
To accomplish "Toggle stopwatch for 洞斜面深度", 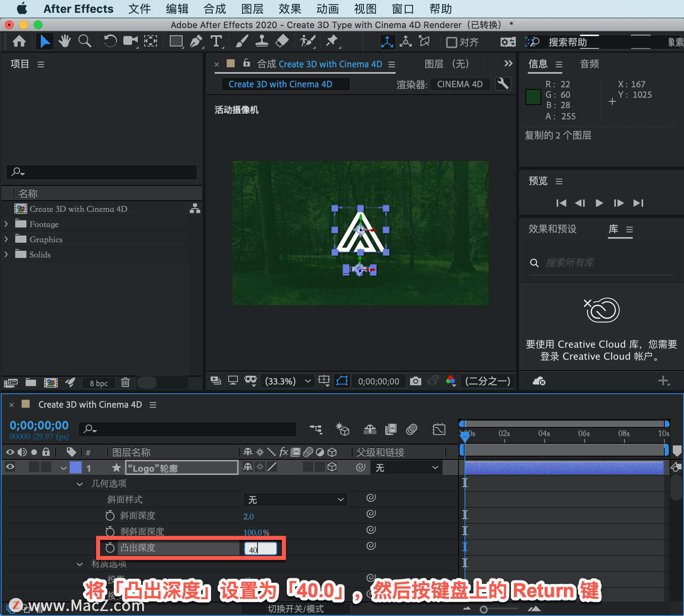I will click(x=110, y=531).
